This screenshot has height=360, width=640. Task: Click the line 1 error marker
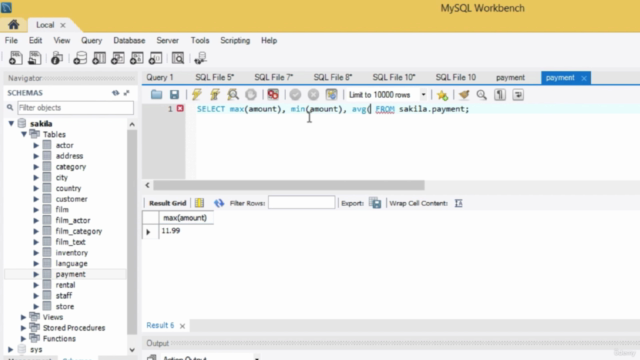[180, 109]
